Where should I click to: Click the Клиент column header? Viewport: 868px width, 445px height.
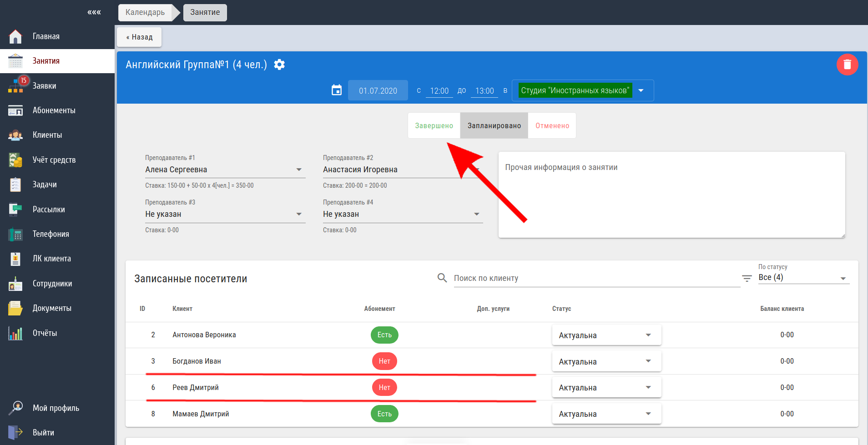[x=182, y=309]
